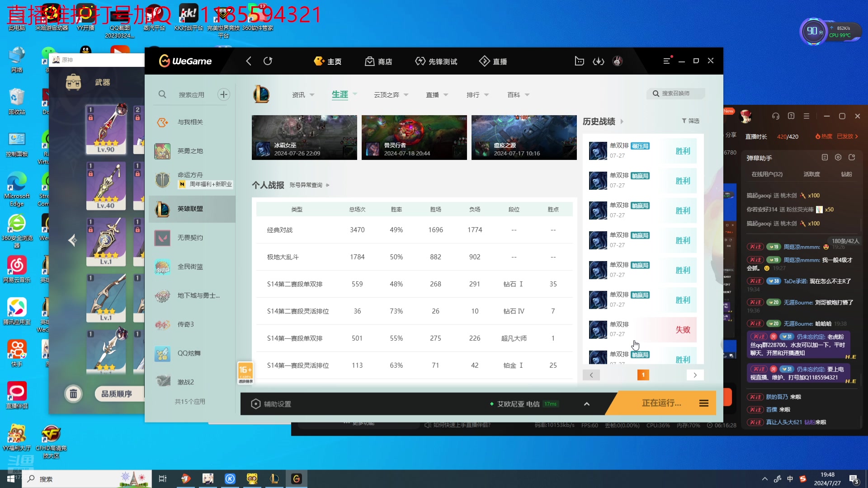Open the 账号异常查询 link
868x488 pixels.
coord(310,185)
